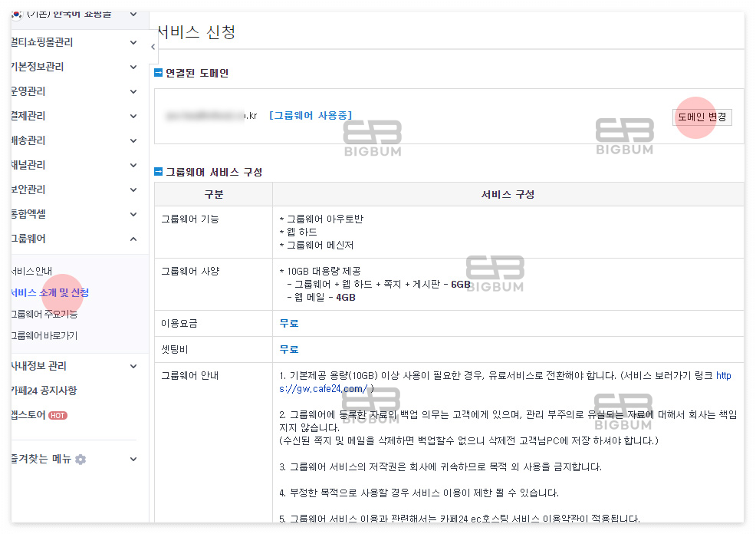The height and width of the screenshot is (534, 756).
Task: Open 보안관리 menu item
Action: 28,190
